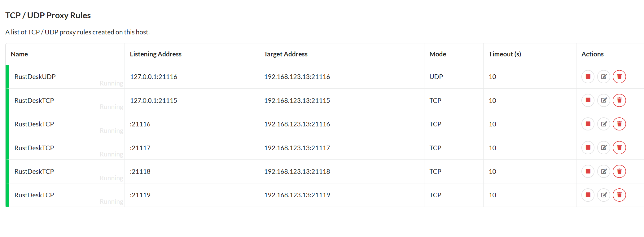This screenshot has height=237, width=644.
Task: Stop the RustDeskUDP proxy rule
Action: point(588,77)
